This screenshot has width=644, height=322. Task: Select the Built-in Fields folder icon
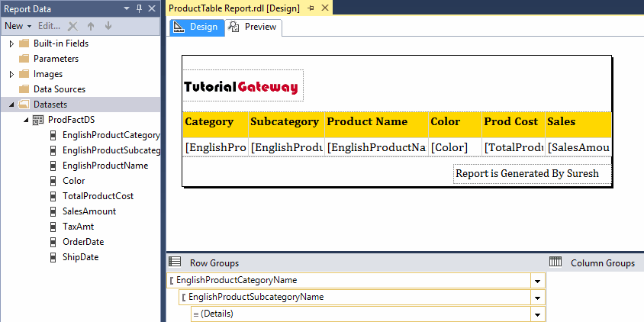(x=24, y=43)
